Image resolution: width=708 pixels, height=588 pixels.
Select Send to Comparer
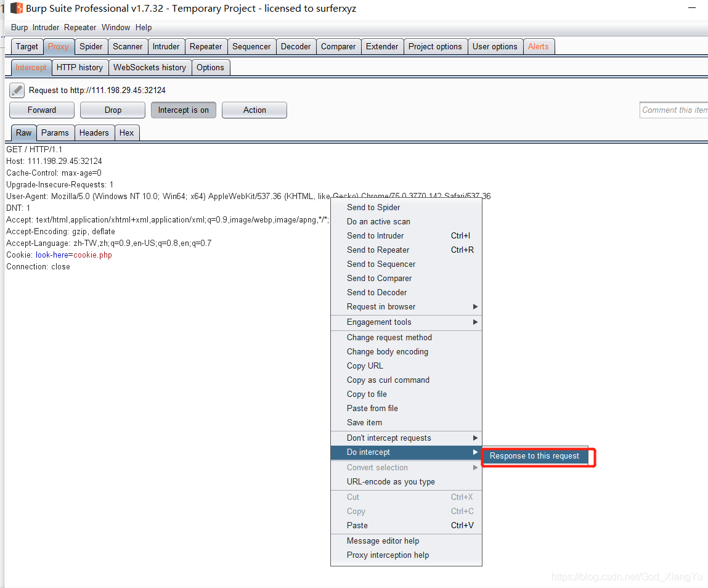click(x=407, y=278)
